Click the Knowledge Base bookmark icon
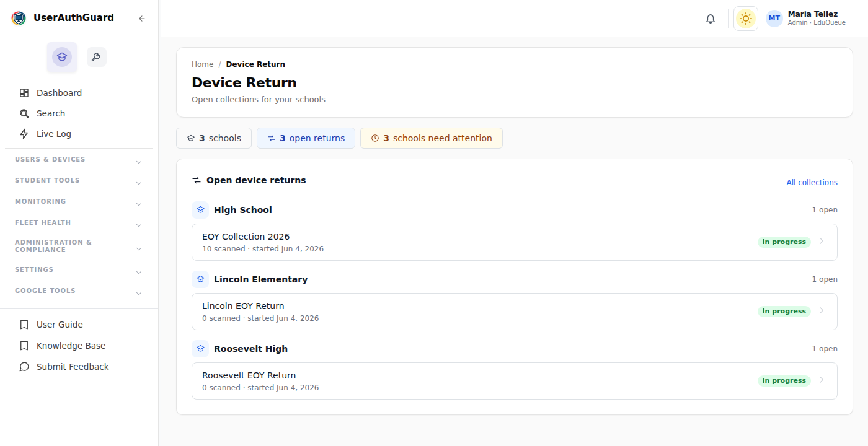 [x=24, y=346]
